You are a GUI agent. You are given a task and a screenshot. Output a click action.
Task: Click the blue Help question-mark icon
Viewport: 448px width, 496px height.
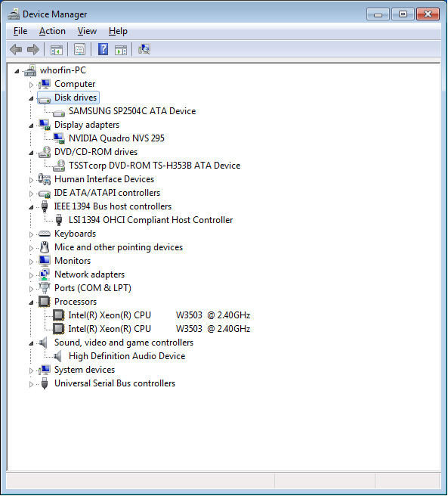[103, 49]
